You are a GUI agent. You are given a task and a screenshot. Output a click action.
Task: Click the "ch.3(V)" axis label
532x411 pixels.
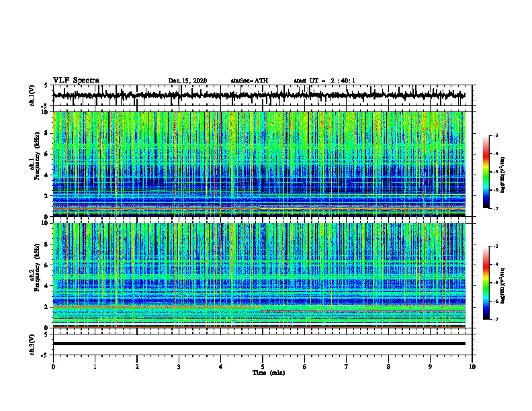(32, 345)
